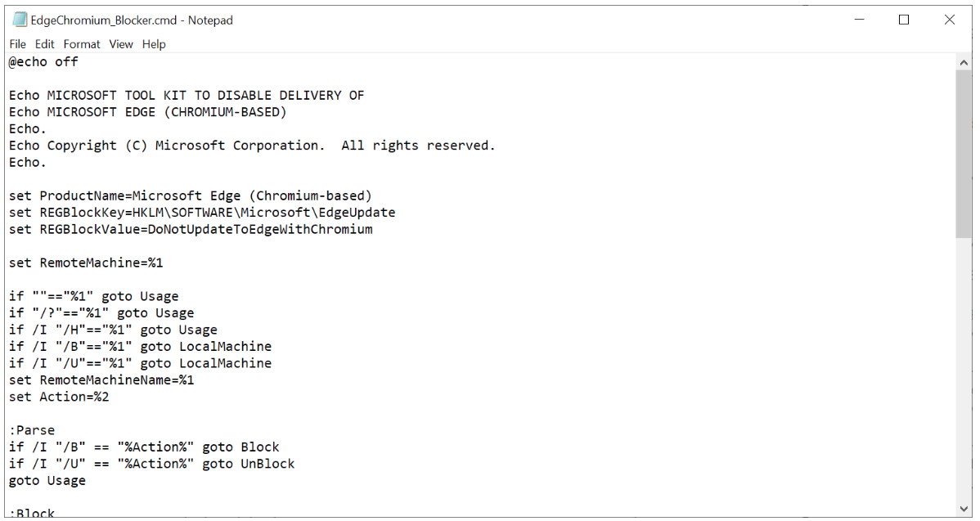Open the View menu
Screen dimensions: 980x521
point(120,43)
